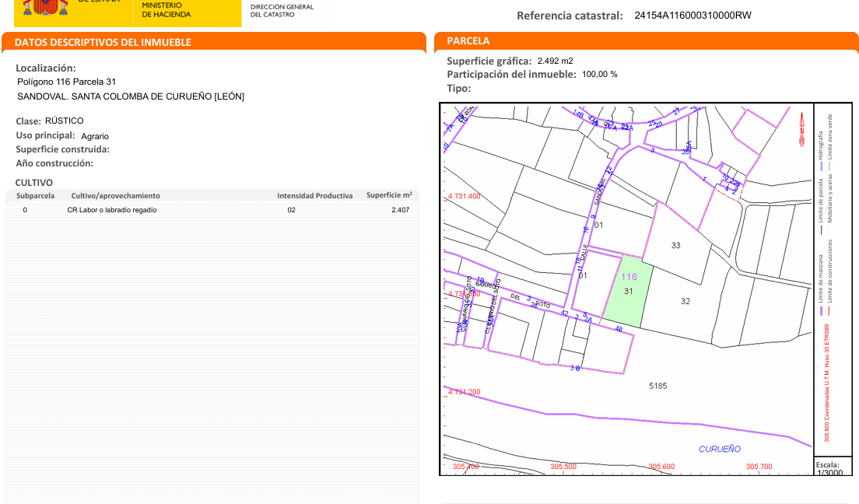
Task: Click the "305.700" coordinate label
Action: [x=759, y=467]
